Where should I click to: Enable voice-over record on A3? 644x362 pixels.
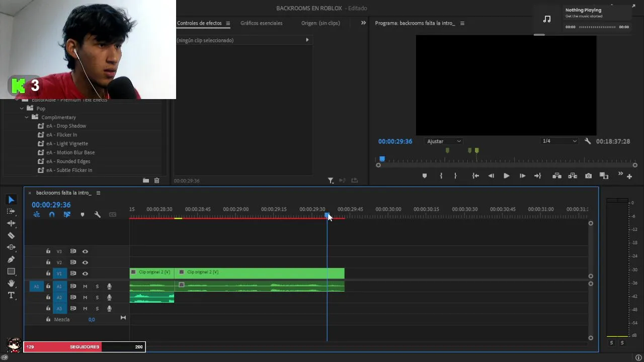point(109,309)
